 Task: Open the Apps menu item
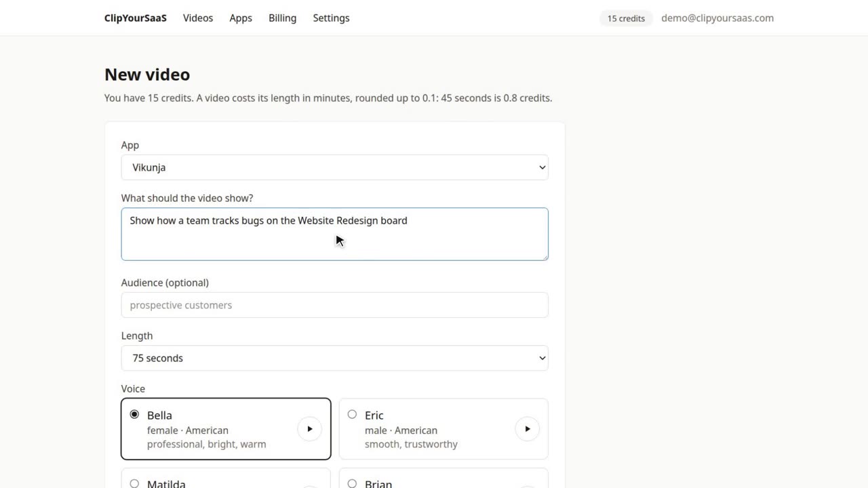pos(241,18)
